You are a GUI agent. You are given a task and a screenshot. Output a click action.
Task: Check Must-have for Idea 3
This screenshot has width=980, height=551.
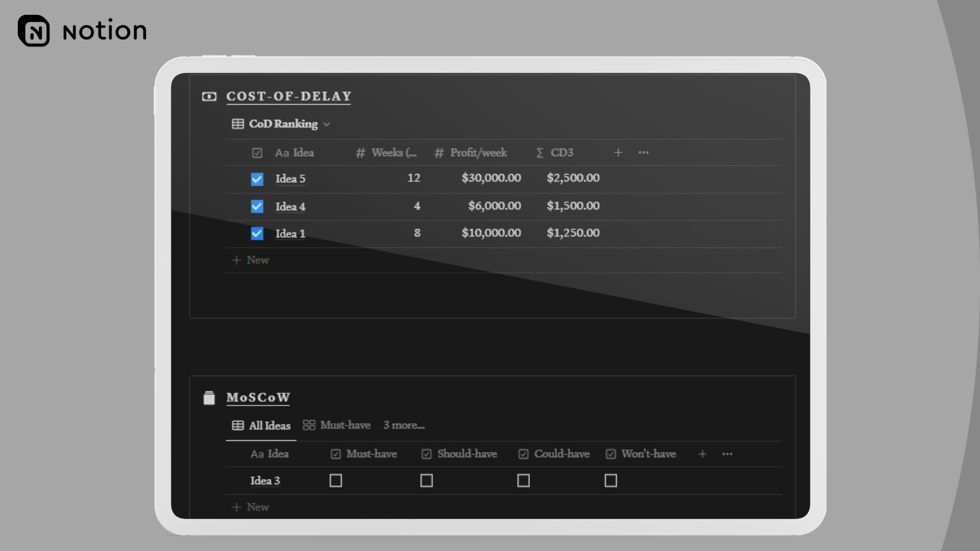pos(336,481)
